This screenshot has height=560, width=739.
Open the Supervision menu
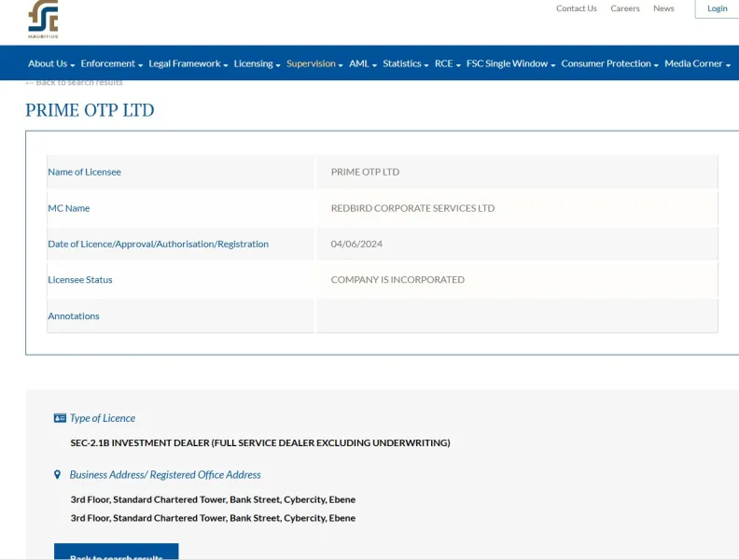pos(314,63)
